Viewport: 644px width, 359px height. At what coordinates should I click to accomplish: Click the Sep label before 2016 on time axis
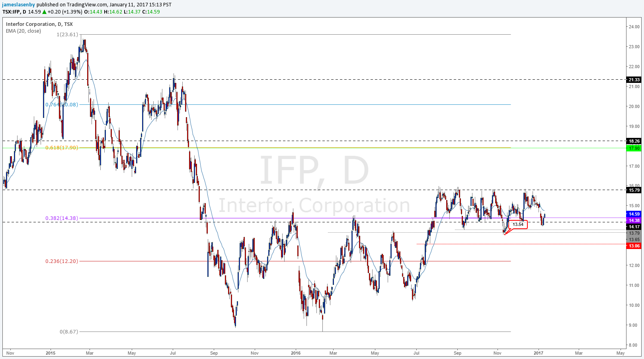coord(214,353)
